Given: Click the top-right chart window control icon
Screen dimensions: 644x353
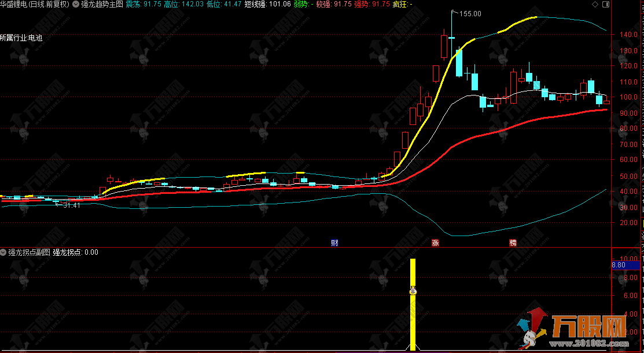Looking at the screenshot, I should click(606, 4).
